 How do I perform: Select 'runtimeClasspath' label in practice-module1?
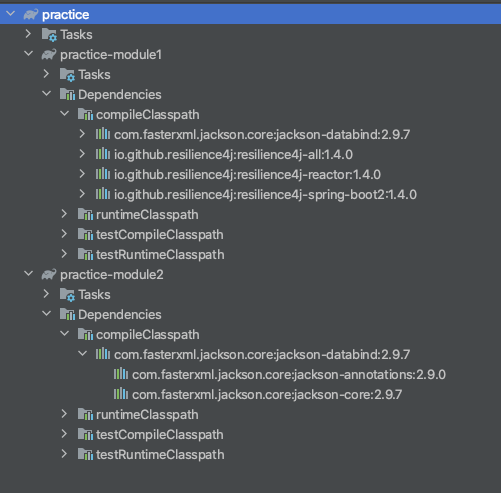point(147,215)
